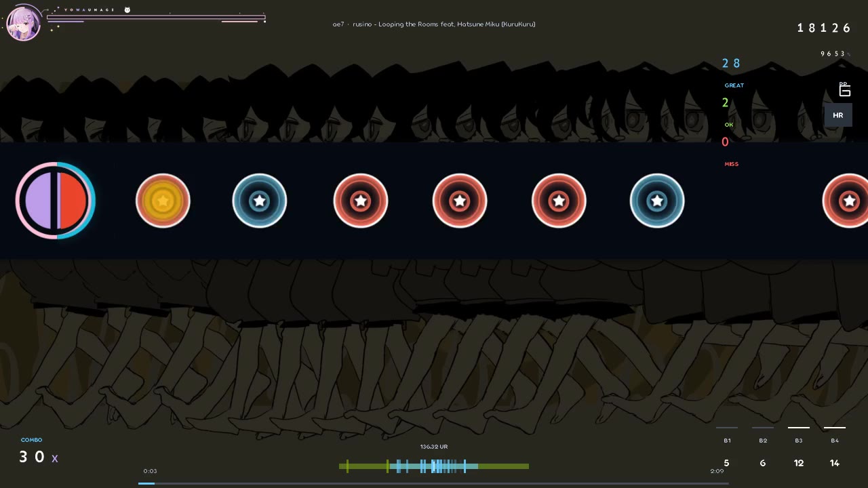Click the B4 press count 14

click(x=835, y=464)
